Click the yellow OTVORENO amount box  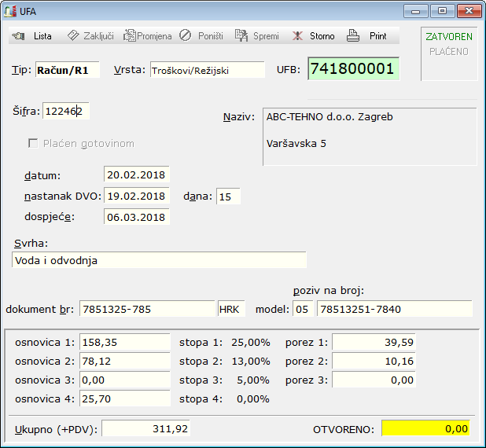coord(426,428)
